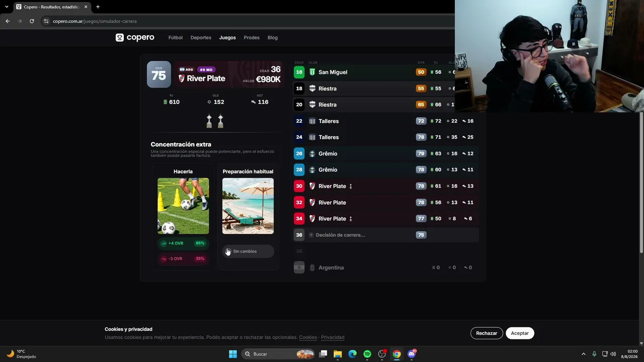Viewport: 644px width, 362px height.
Task: Click the OVR 79 badge in Grêmio row
Action: tap(421, 154)
